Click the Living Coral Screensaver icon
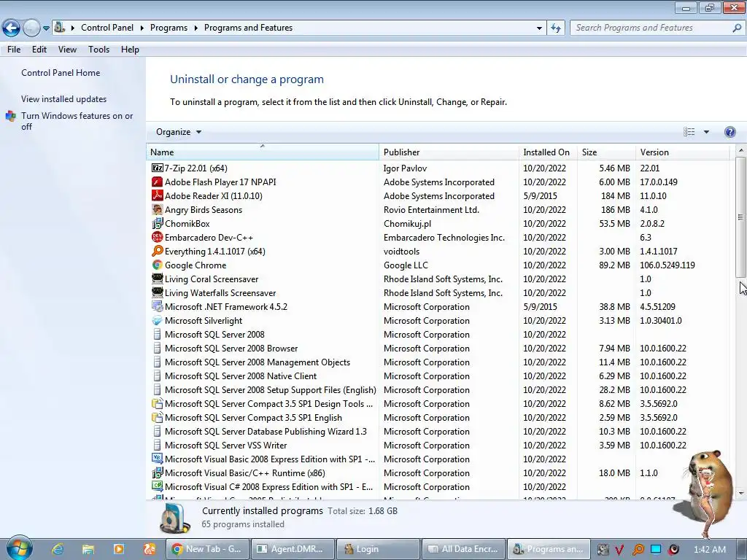Image resolution: width=747 pixels, height=560 pixels. click(x=158, y=279)
